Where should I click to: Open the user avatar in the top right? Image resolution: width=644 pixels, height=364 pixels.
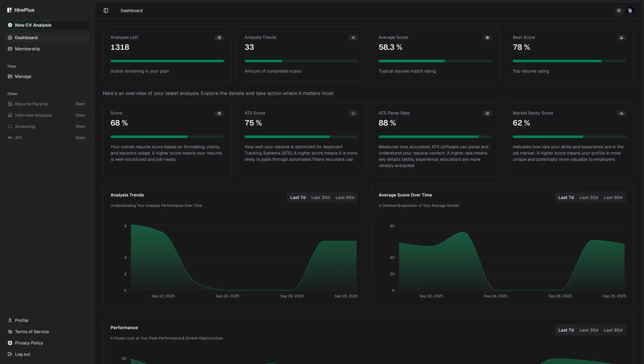pyautogui.click(x=630, y=10)
